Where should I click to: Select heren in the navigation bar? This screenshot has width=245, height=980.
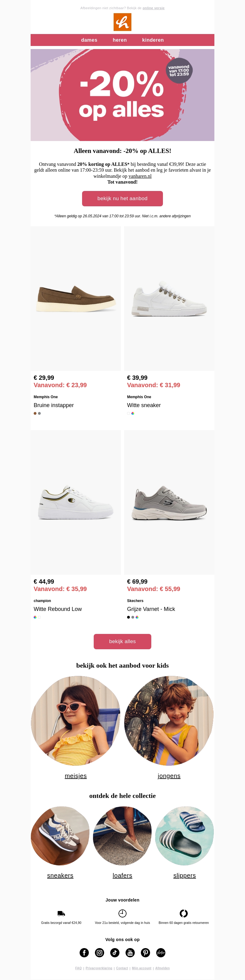click(120, 40)
